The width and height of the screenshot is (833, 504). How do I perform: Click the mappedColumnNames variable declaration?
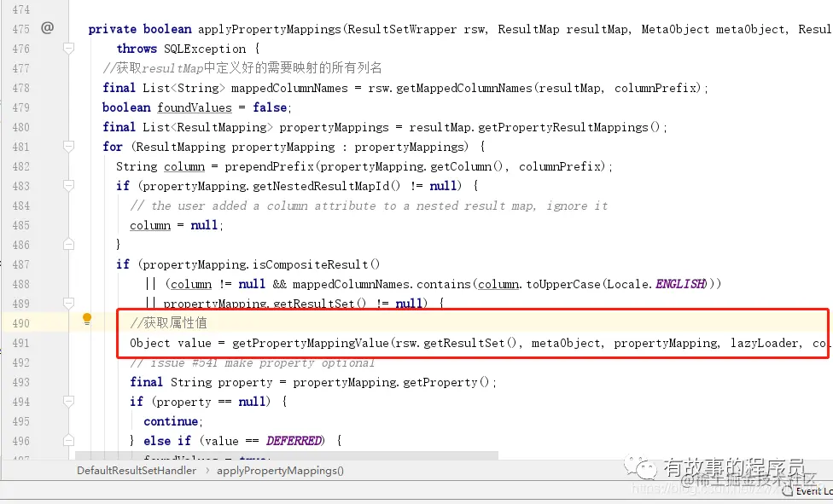point(289,88)
